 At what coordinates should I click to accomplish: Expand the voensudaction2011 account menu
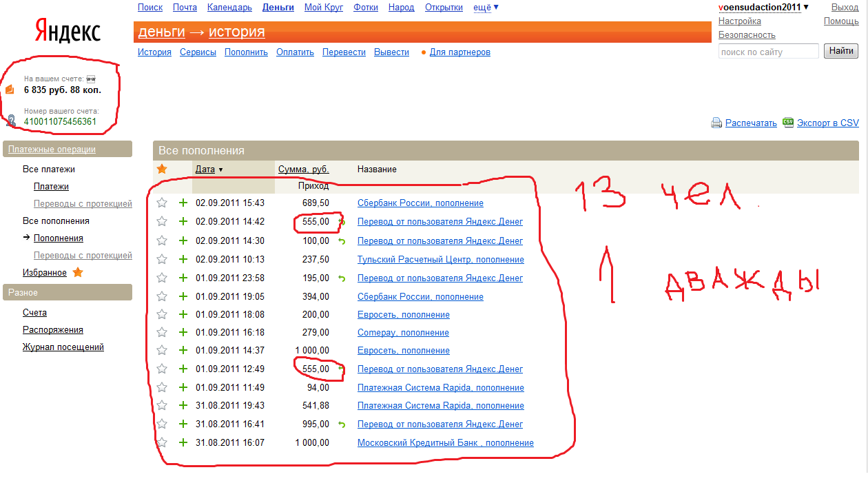(806, 8)
